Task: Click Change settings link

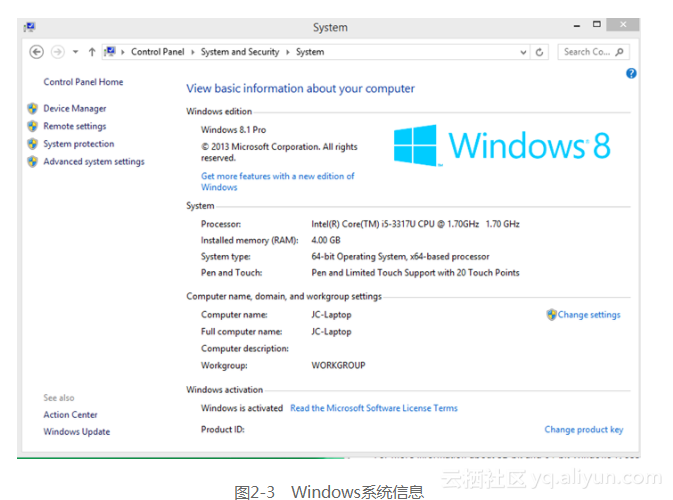Action: click(x=589, y=315)
